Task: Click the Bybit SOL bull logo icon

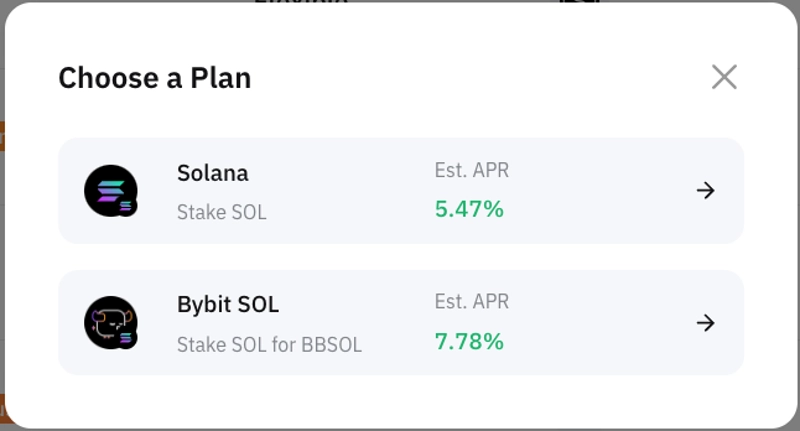Action: coord(108,321)
